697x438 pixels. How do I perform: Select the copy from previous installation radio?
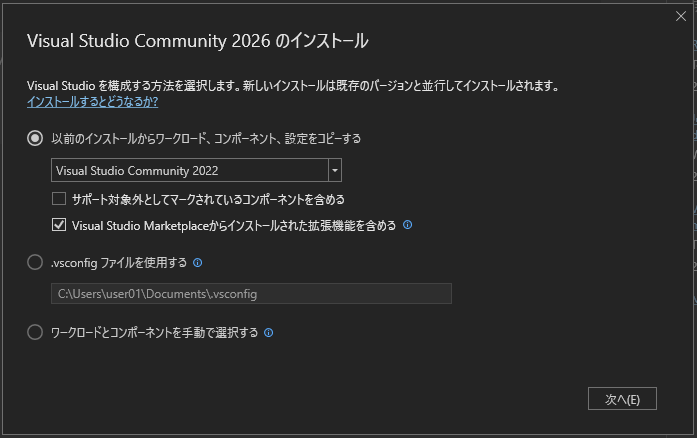(x=36, y=139)
